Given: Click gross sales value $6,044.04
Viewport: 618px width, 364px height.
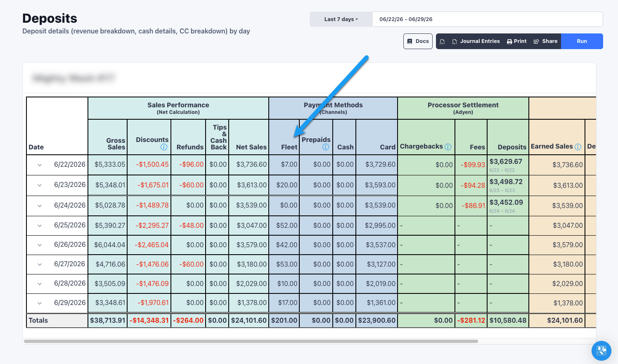Looking at the screenshot, I should pyautogui.click(x=110, y=245).
